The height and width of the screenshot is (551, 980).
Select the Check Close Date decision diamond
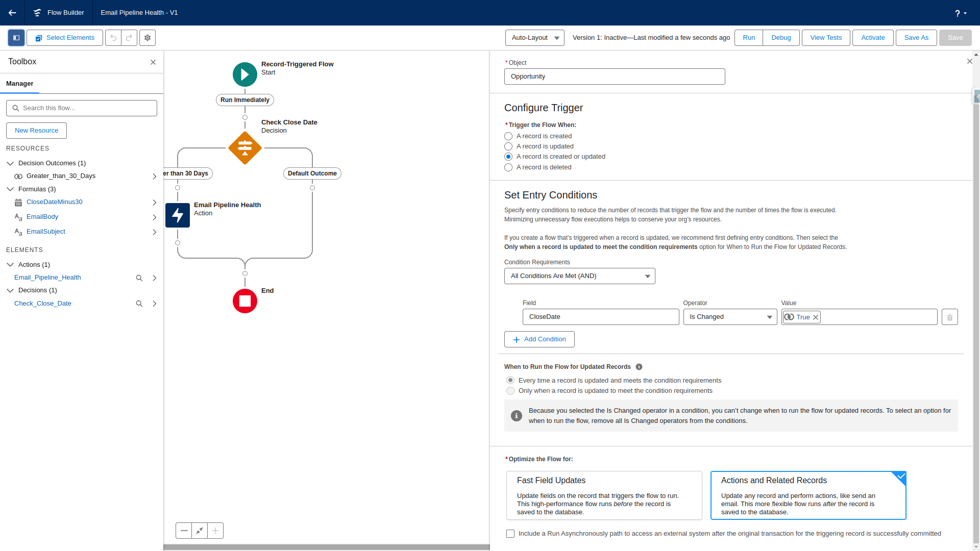(244, 148)
